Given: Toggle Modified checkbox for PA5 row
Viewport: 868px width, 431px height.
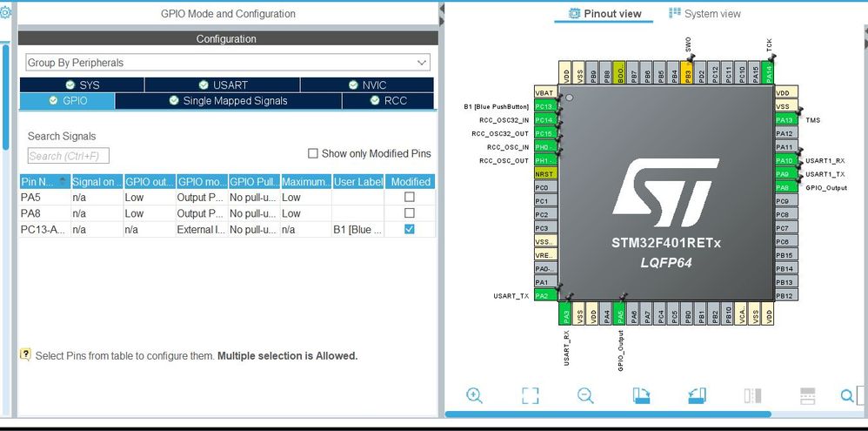Looking at the screenshot, I should (409, 197).
